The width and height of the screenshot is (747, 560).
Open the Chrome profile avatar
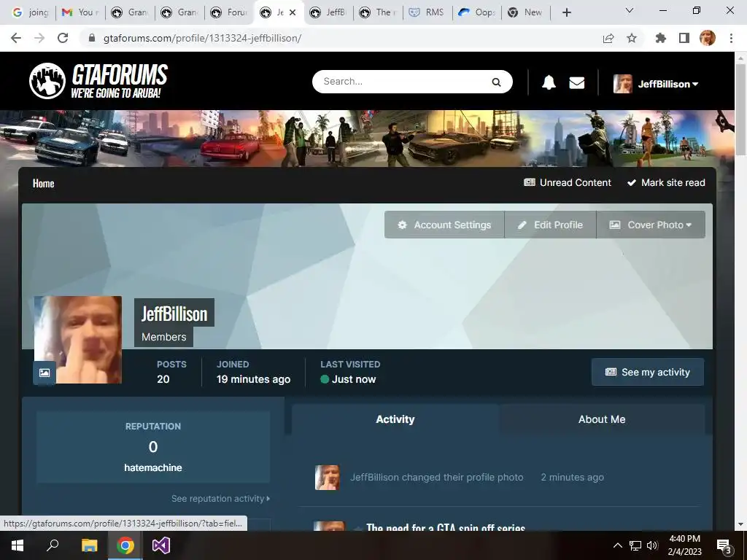click(x=708, y=38)
